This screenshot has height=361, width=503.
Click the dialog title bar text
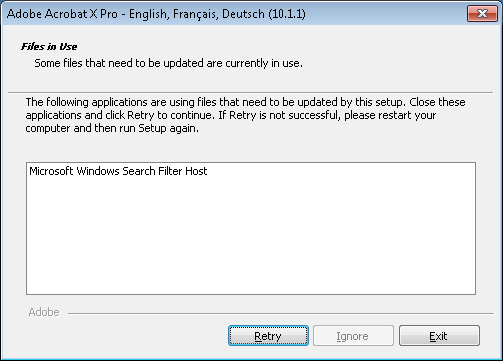[156, 14]
